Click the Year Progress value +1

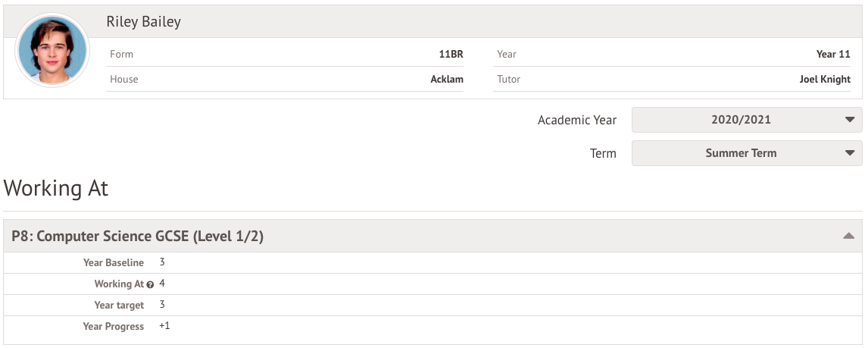tap(165, 326)
